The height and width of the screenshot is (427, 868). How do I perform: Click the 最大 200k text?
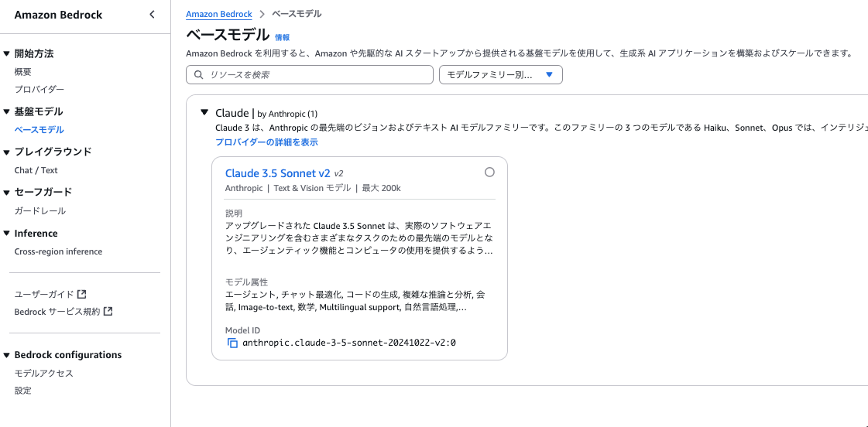click(x=382, y=188)
